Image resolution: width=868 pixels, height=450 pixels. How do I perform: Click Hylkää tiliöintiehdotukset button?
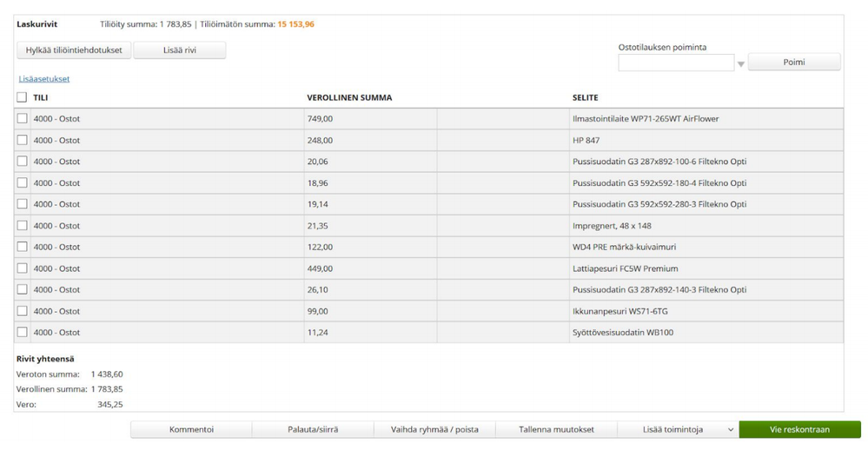pos(74,50)
